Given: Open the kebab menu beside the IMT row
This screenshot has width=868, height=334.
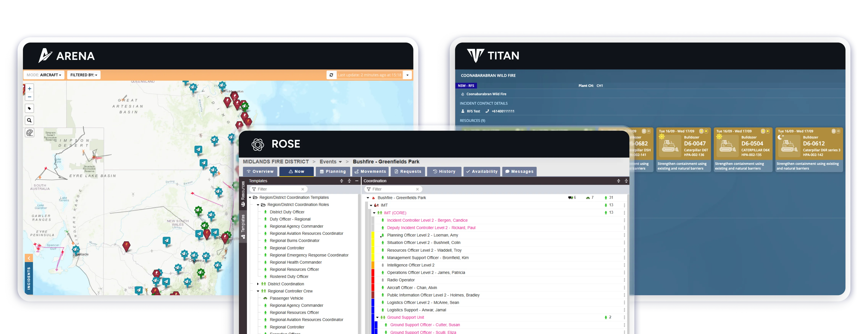Looking at the screenshot, I should tap(624, 205).
